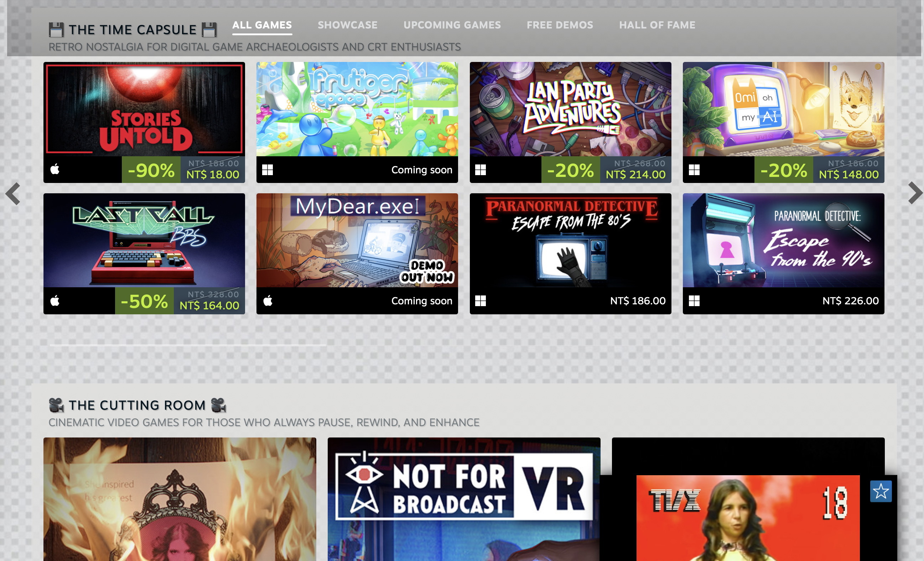Open the Omi Oh My AI artwork
Viewport: 924px width, 561px height.
pos(783,109)
